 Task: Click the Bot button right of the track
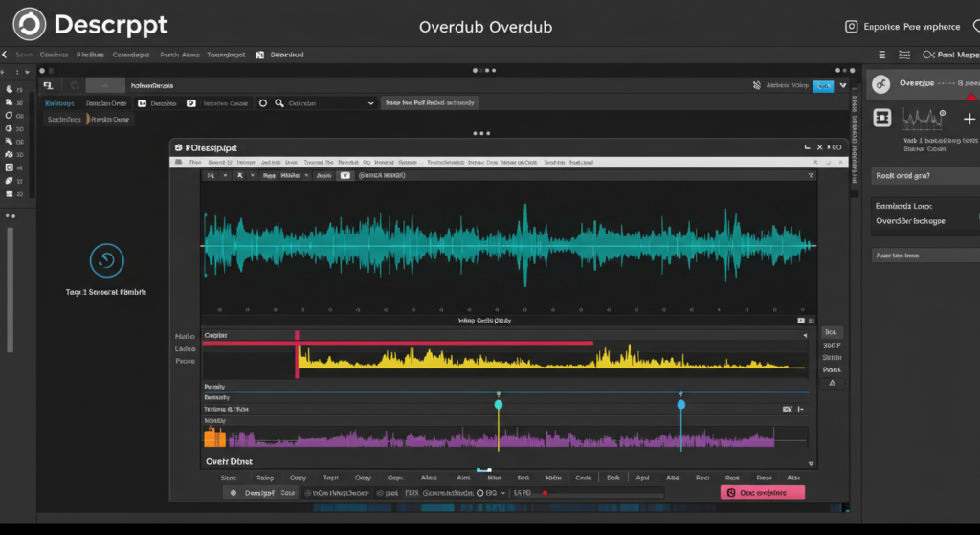pyautogui.click(x=832, y=332)
